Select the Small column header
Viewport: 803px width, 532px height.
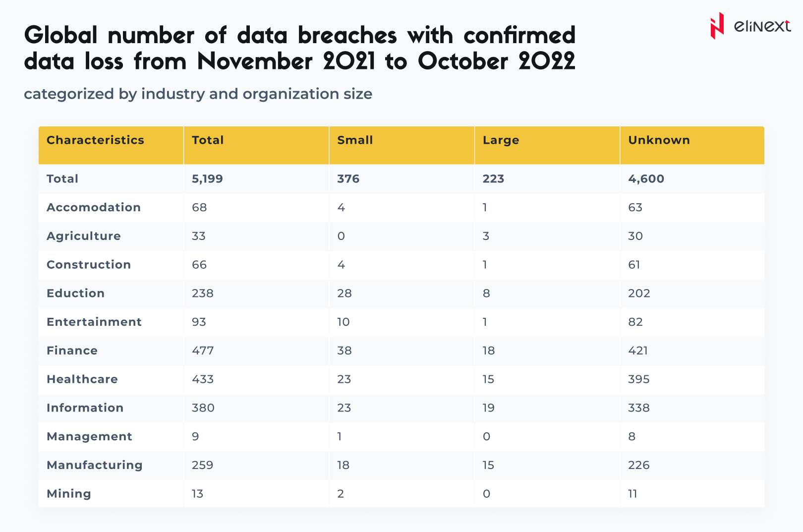point(355,140)
